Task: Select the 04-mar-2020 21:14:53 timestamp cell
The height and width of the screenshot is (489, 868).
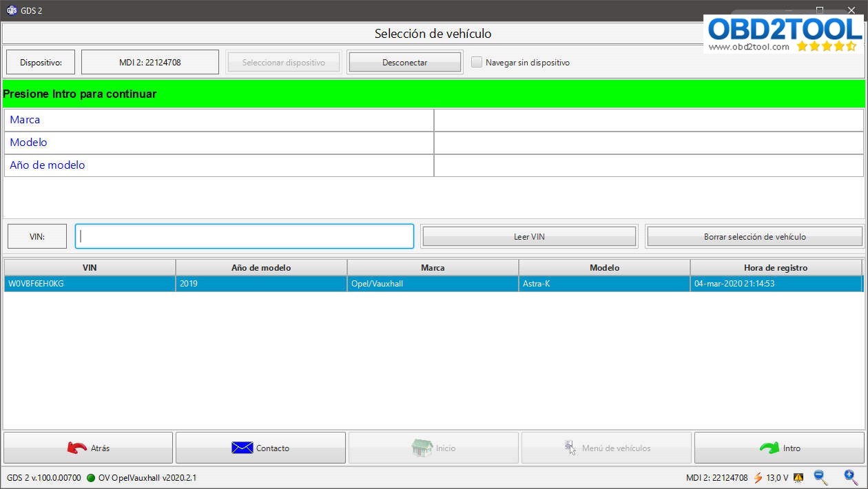Action: [x=776, y=283]
